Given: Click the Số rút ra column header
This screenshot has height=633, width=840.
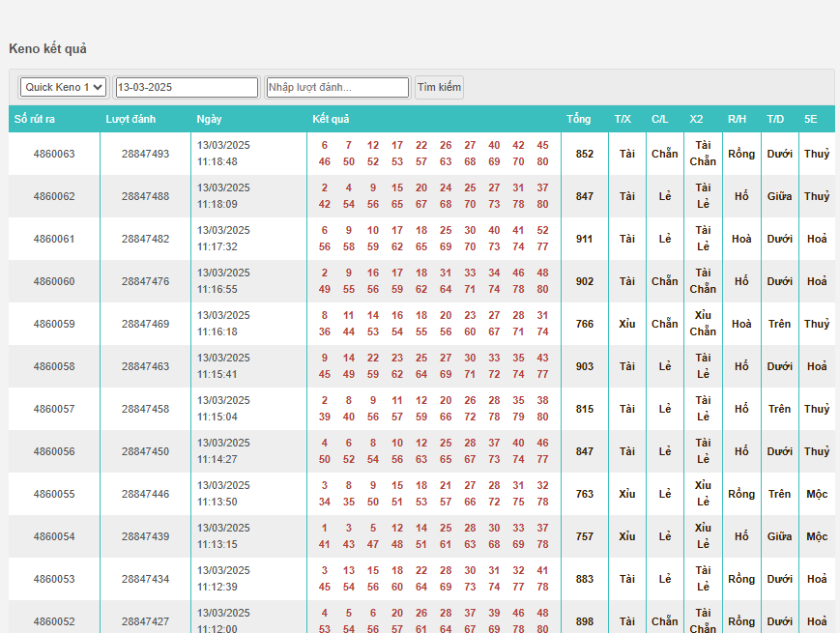Looking at the screenshot, I should click(35, 119).
